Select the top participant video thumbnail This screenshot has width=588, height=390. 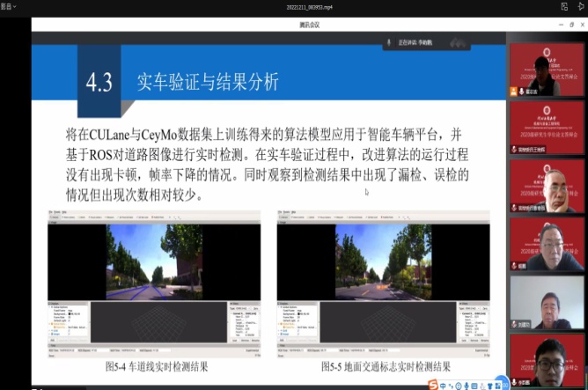(547, 69)
